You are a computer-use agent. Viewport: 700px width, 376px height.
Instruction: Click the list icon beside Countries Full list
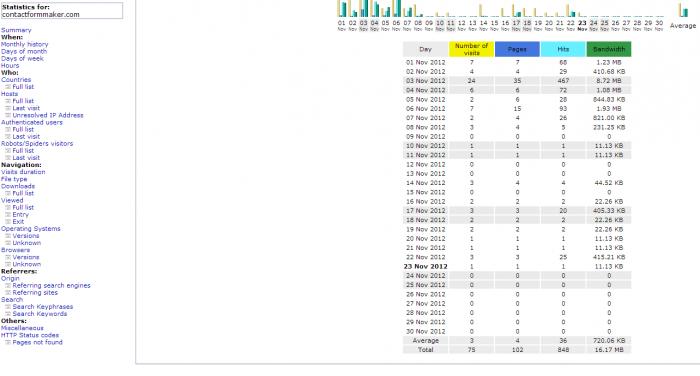point(8,87)
